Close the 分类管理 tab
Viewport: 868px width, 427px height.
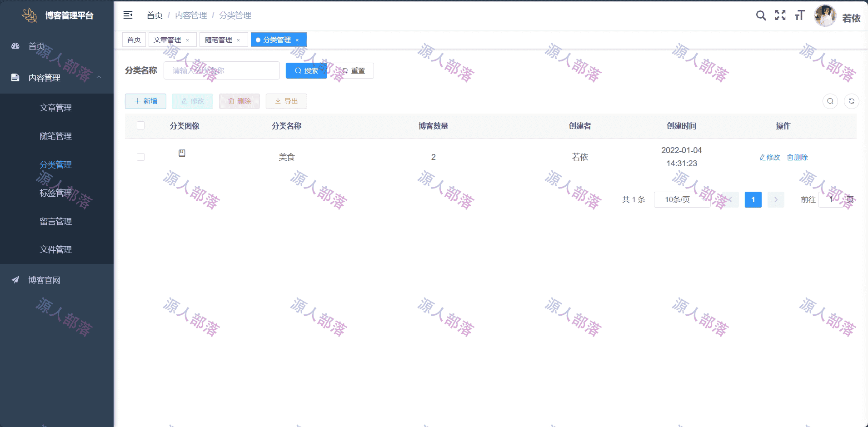[297, 40]
